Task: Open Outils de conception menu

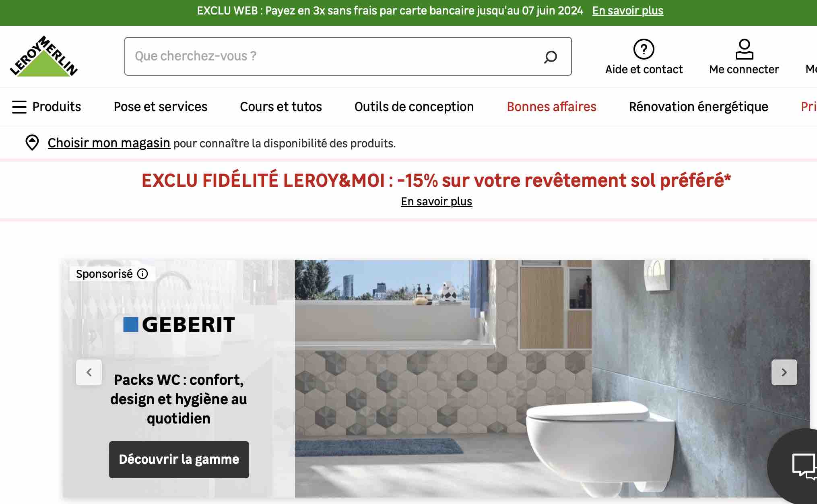Action: pos(414,107)
